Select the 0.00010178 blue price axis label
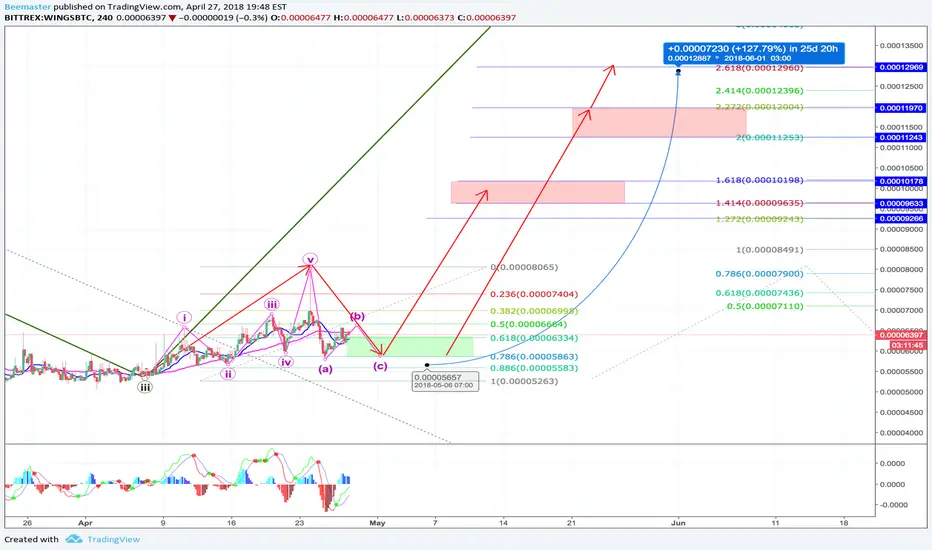932x550 pixels. click(x=900, y=181)
